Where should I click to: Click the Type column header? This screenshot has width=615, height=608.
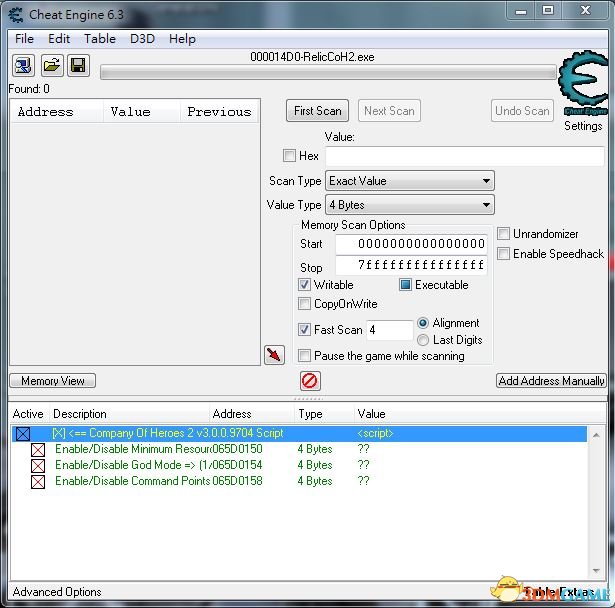pos(324,414)
